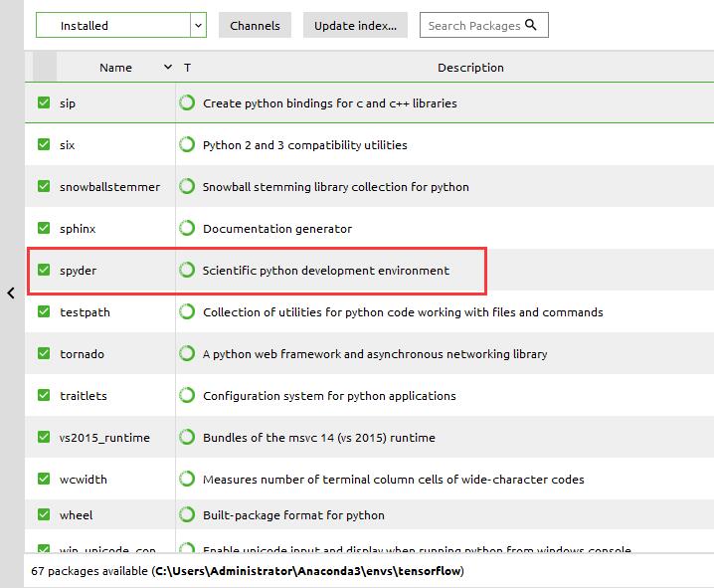Open the Installed filter dropdown
This screenshot has height=588, width=714.
pyautogui.click(x=197, y=25)
